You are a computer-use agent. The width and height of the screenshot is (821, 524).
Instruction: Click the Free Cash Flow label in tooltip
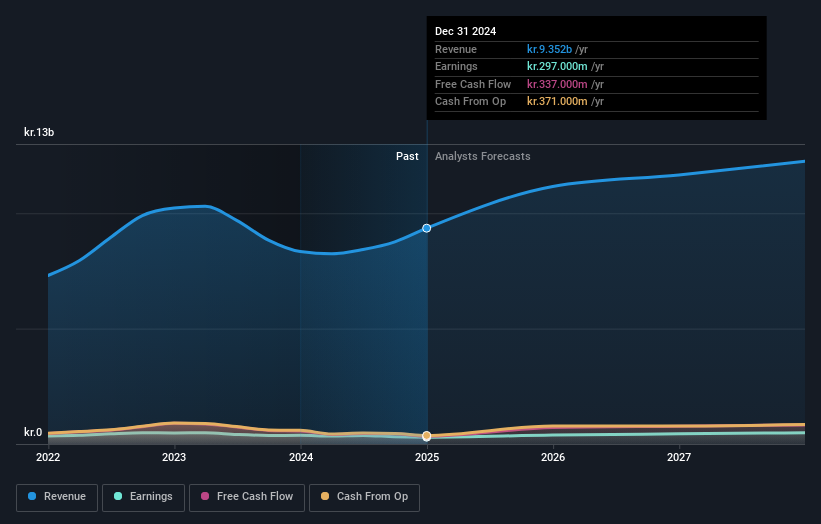(x=473, y=84)
